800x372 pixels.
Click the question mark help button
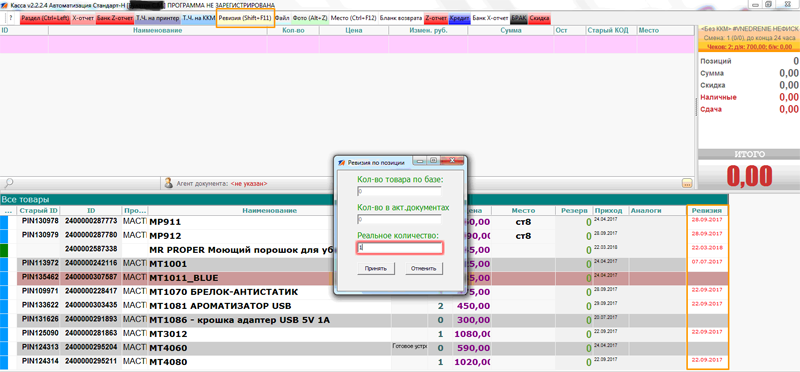pos(11,18)
